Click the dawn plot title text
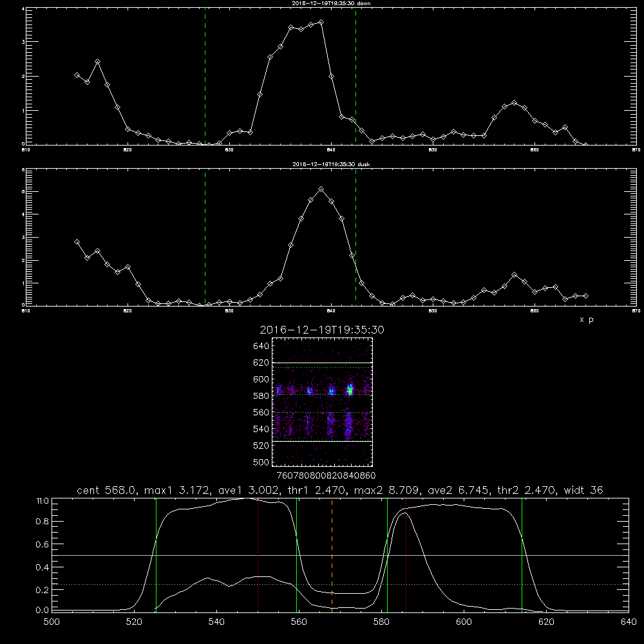 point(331,3)
